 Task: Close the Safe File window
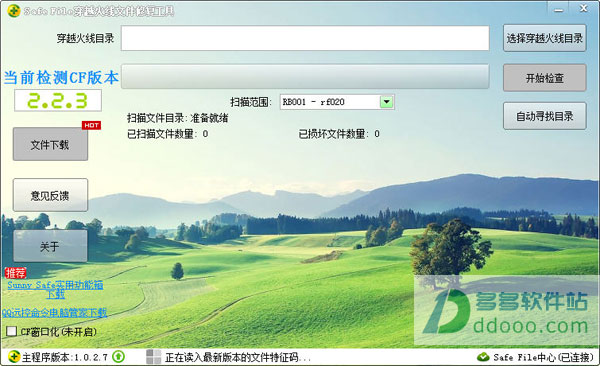point(583,8)
